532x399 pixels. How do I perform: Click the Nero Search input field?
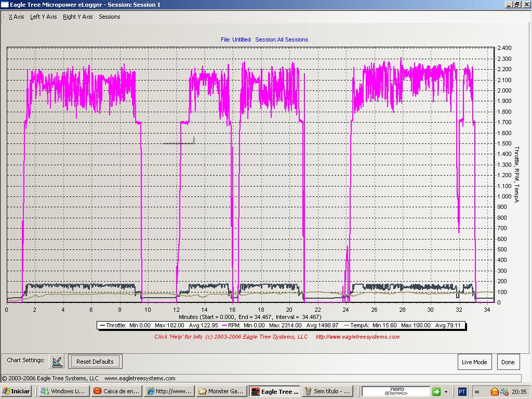[x=396, y=391]
